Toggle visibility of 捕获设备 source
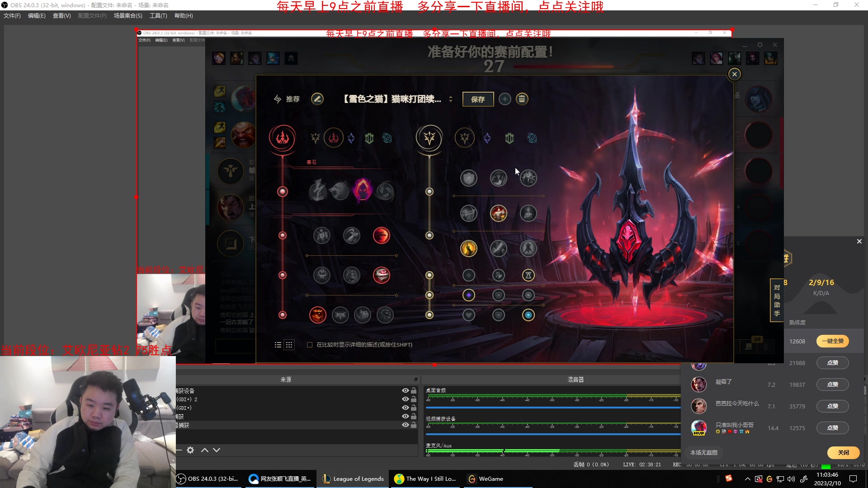 406,391
